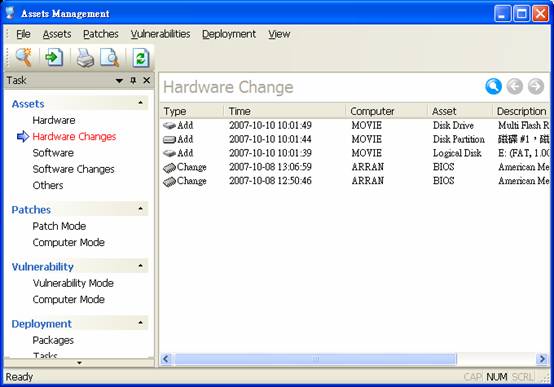Viewport: 554px width, 387px height.
Task: Open the View menu
Action: coord(279,34)
